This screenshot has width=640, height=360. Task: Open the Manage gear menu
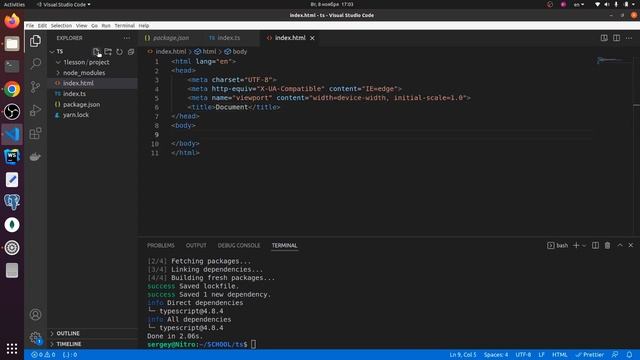(36, 338)
